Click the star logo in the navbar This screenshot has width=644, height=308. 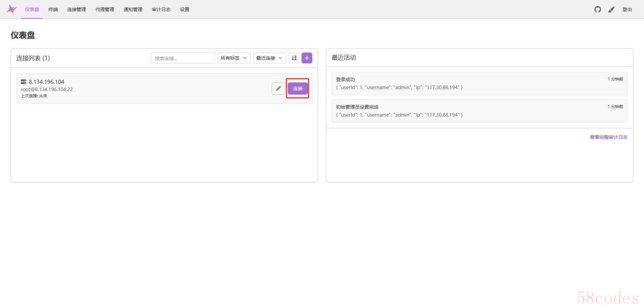click(12, 9)
